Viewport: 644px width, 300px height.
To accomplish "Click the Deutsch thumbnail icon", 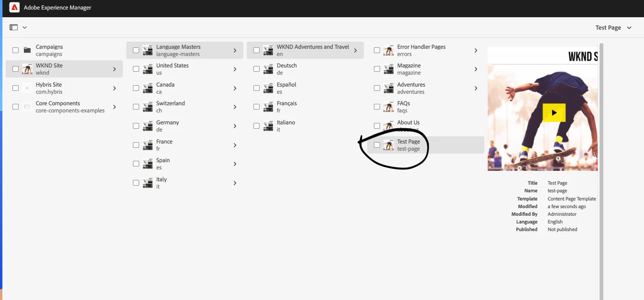I will point(268,69).
